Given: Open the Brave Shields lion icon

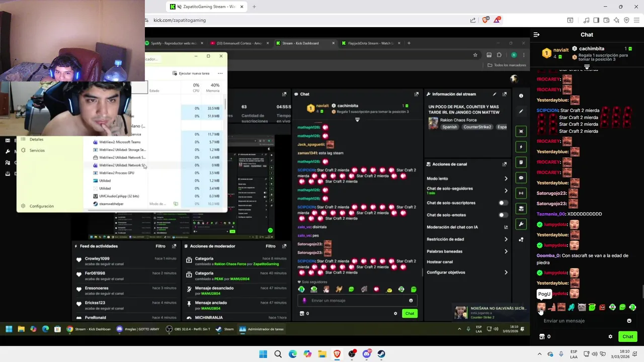Looking at the screenshot, I should (485, 20).
